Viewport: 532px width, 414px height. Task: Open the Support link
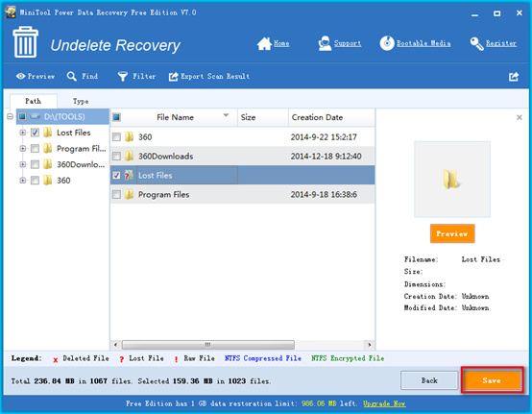tap(348, 43)
